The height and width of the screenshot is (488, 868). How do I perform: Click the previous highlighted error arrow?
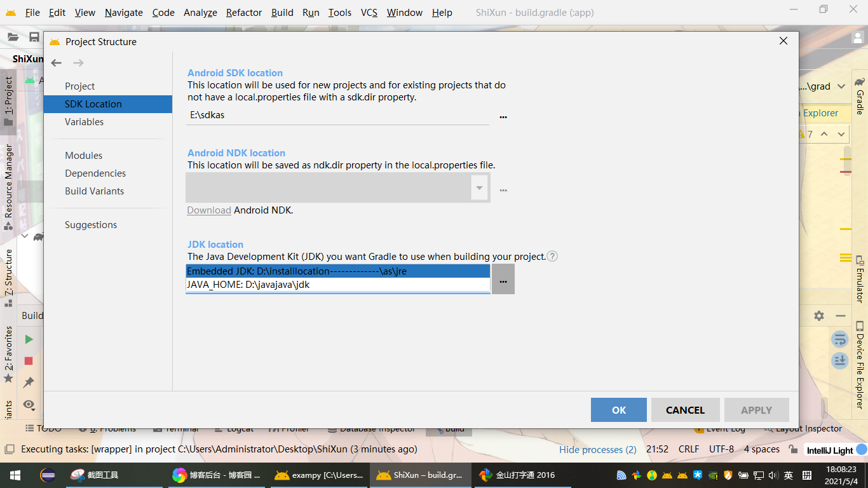824,134
